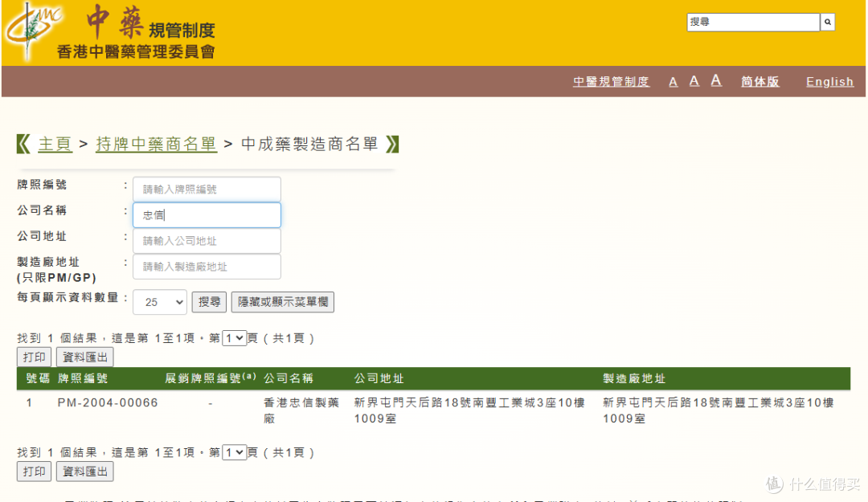This screenshot has height=502, width=868.
Task: Select the largest font size A
Action: click(716, 81)
